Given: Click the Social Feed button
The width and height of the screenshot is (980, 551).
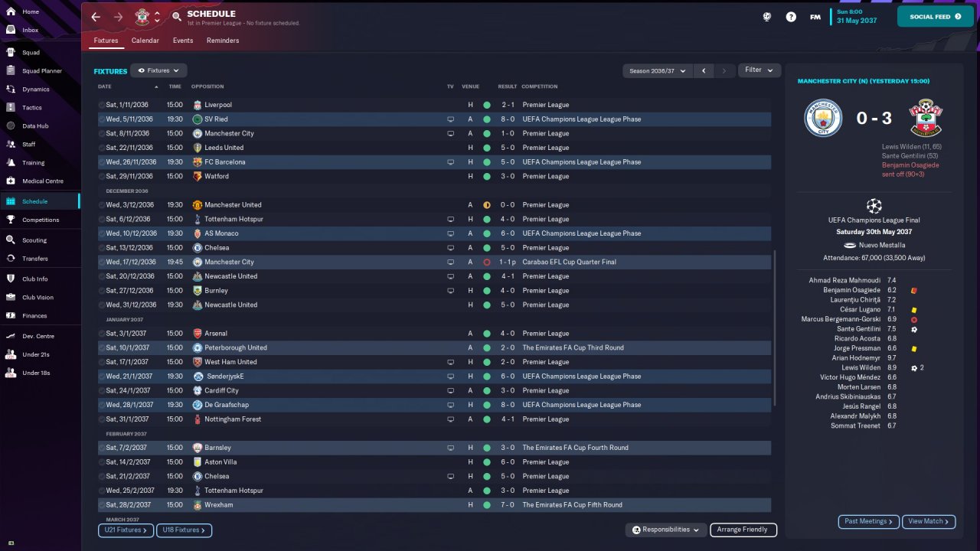Looking at the screenshot, I should coord(936,17).
